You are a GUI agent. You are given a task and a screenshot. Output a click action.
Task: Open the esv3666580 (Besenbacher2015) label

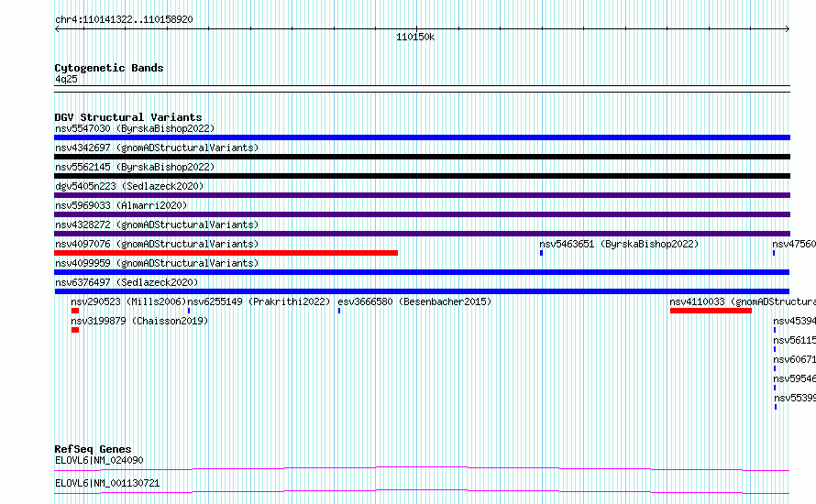[414, 301]
